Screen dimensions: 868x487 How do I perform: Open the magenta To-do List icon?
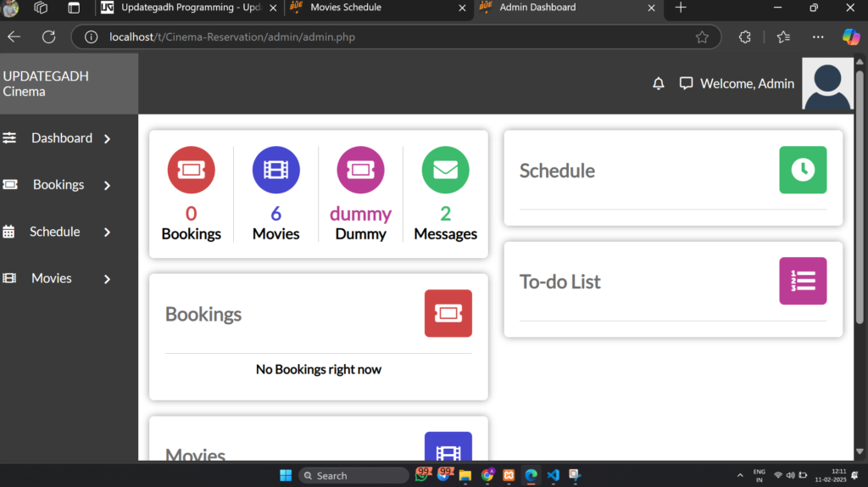803,281
